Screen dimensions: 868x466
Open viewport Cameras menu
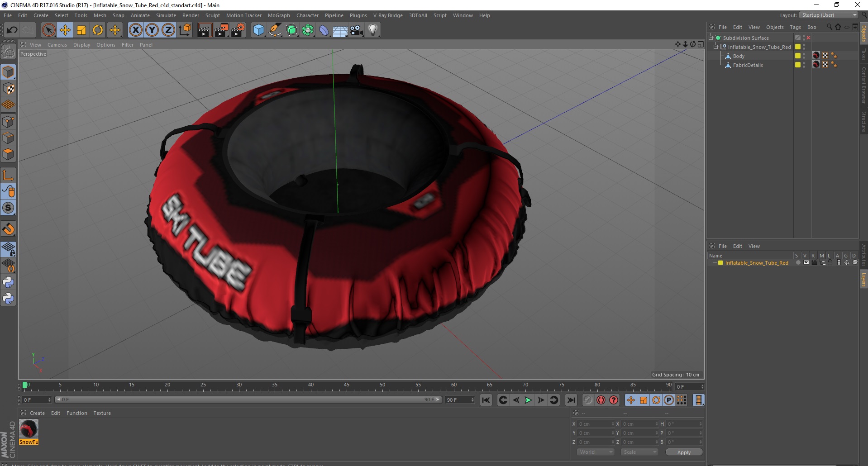click(57, 45)
